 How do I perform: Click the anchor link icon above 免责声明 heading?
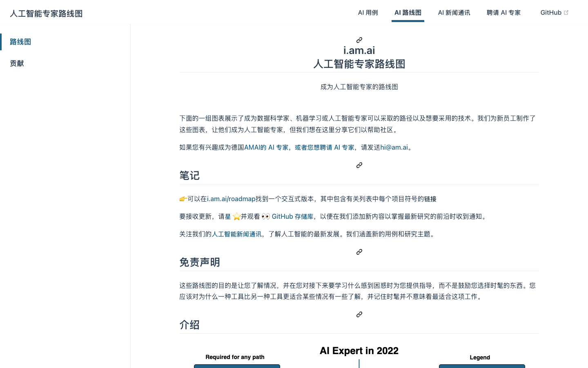coord(359,252)
